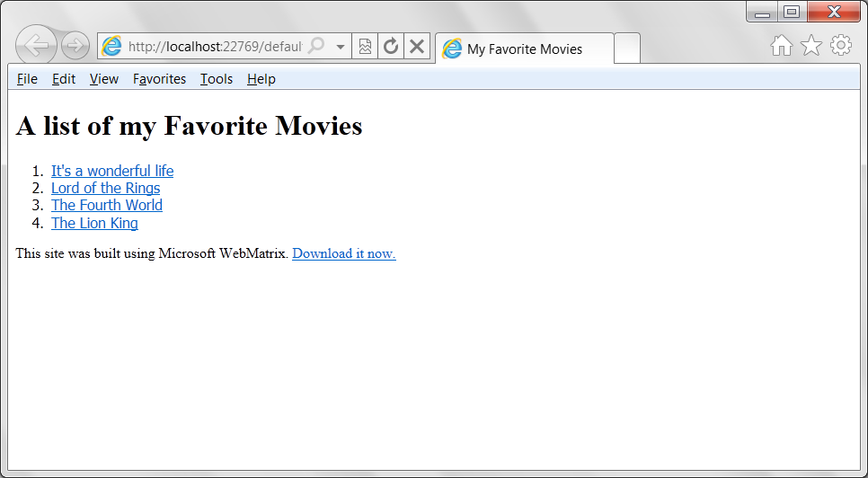
Task: Minimize the browser window
Action: (762, 13)
